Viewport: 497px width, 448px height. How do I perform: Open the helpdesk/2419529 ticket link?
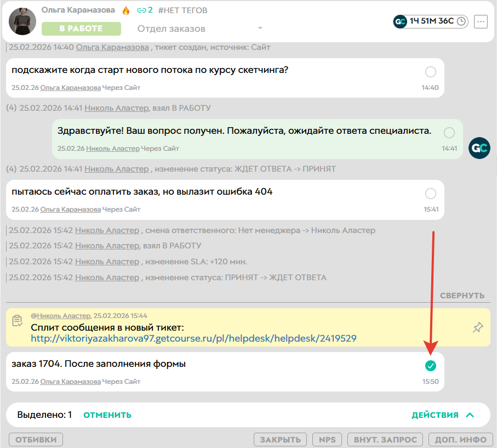pos(193,338)
